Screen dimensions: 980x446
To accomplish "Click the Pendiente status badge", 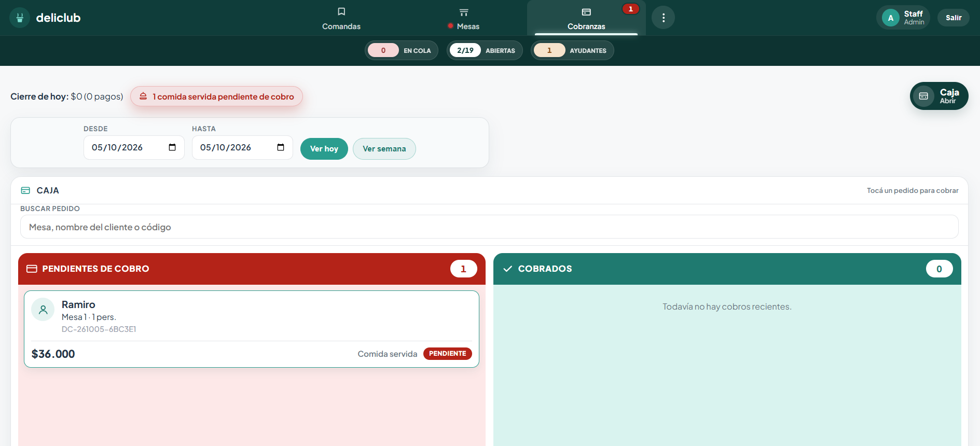I will (448, 354).
